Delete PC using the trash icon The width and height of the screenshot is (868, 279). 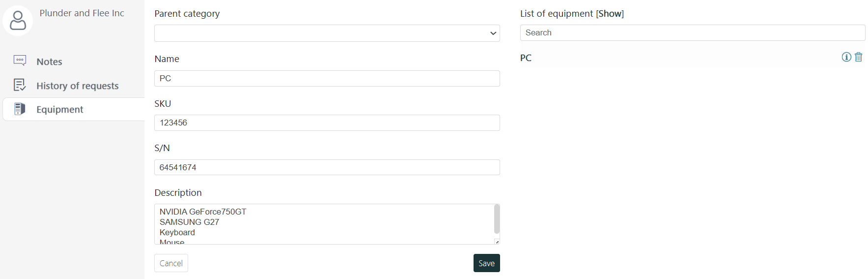pos(859,57)
